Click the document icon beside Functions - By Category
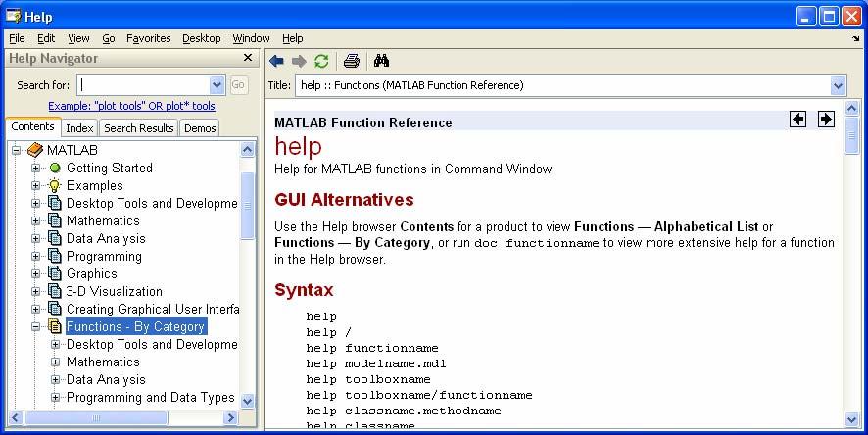This screenshot has width=868, height=435. point(54,326)
